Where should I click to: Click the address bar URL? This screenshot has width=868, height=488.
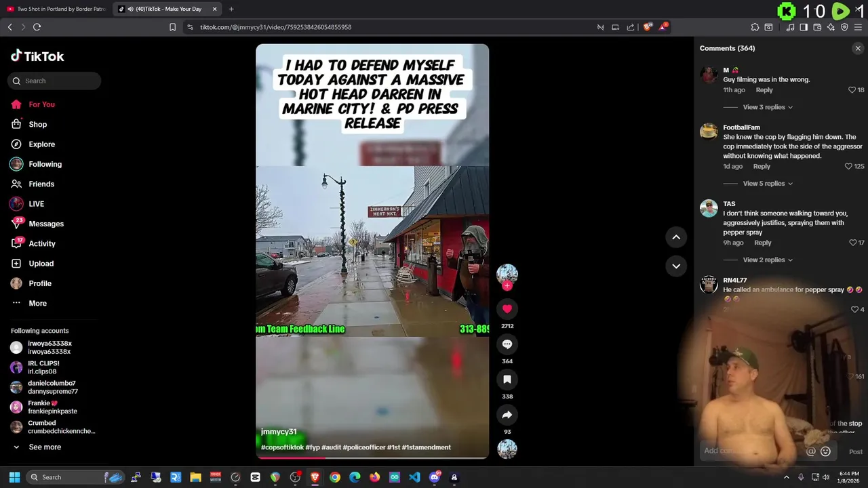pyautogui.click(x=275, y=27)
